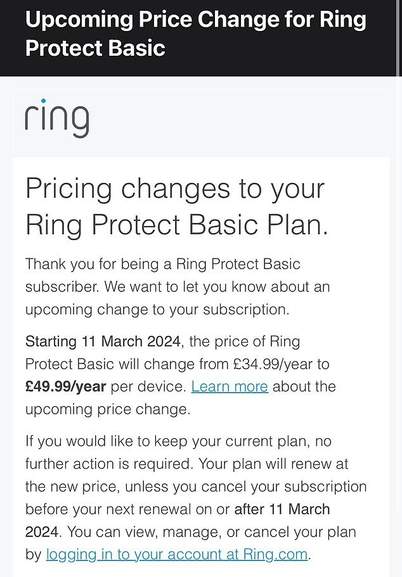Click the bold £49.99/year new price

coord(66,386)
